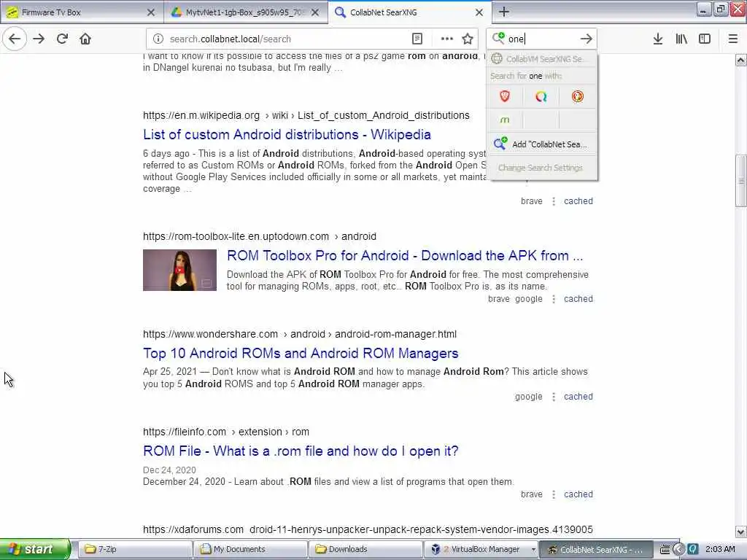
Task: Open cached link for ROM Toolbox result
Action: [x=578, y=298]
